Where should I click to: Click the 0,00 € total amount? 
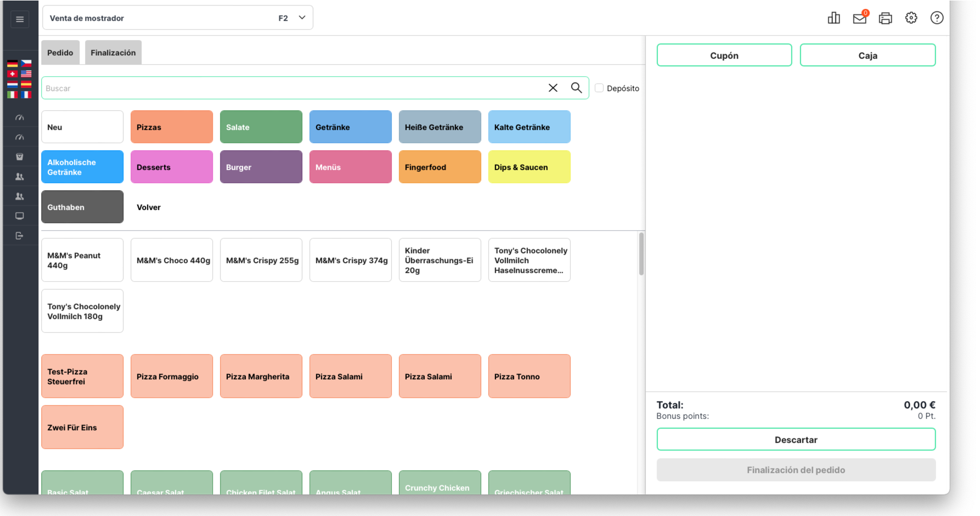coord(920,405)
